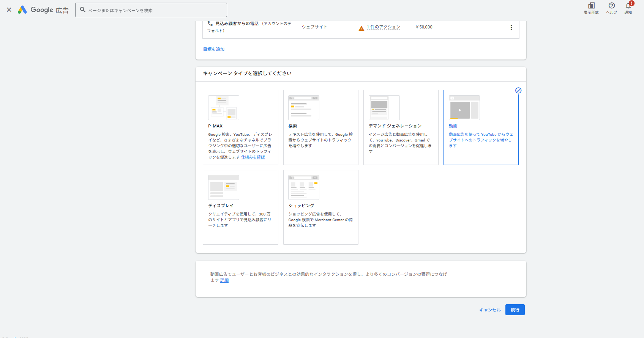Select the 動画 campaign type card

click(481, 127)
